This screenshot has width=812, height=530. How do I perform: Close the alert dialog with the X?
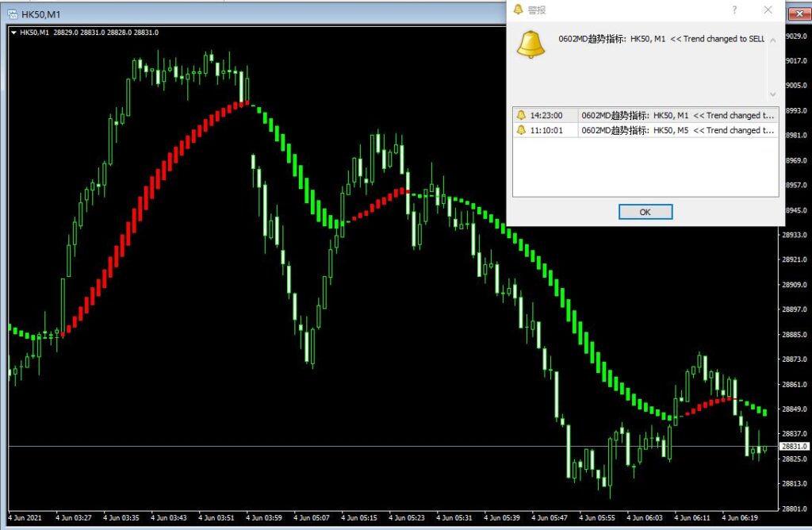coord(768,10)
